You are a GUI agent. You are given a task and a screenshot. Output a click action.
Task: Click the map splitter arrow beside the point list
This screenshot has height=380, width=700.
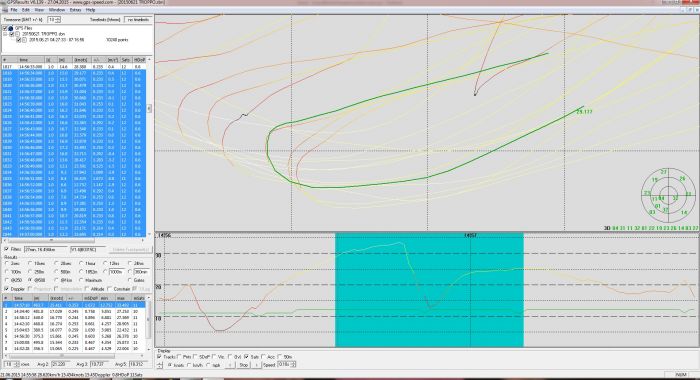(x=149, y=109)
